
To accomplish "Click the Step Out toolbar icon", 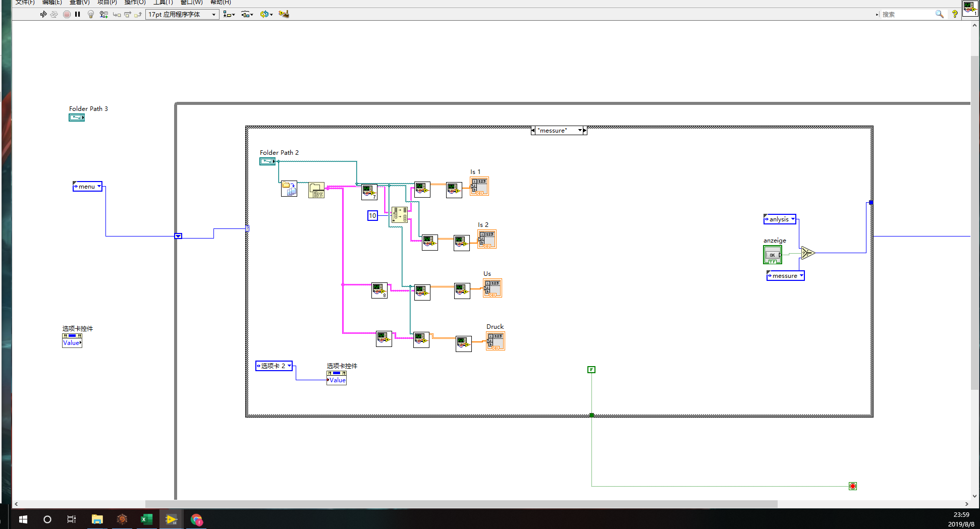I will coord(138,14).
